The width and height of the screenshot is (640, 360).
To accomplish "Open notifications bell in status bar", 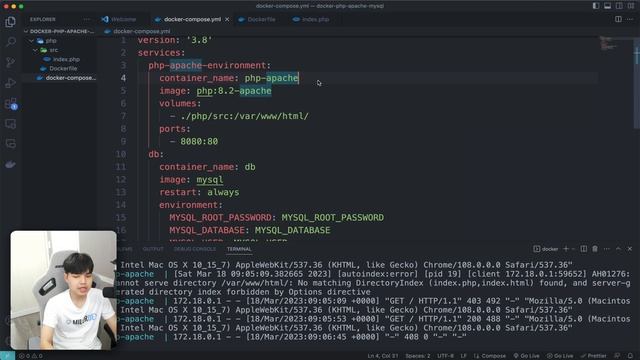I will 630,356.
